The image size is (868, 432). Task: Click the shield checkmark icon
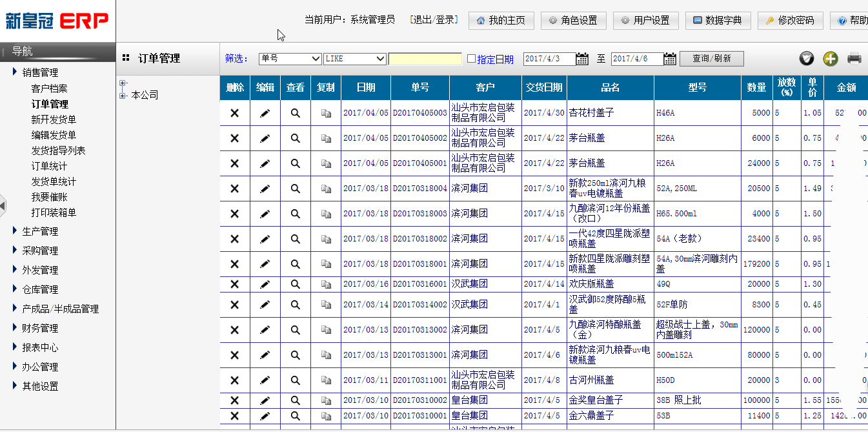pos(807,59)
